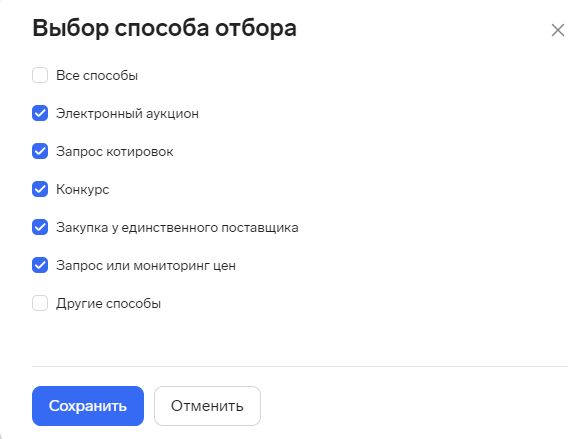Screen dimensions: 588x439
Task: Click 'Закупка у единственного поставщика' label text
Action: coord(177,228)
